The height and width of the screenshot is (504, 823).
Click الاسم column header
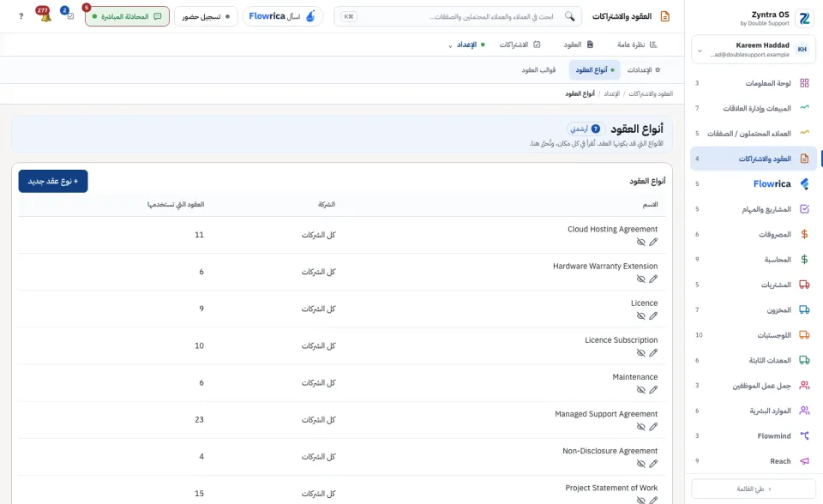pyautogui.click(x=651, y=204)
